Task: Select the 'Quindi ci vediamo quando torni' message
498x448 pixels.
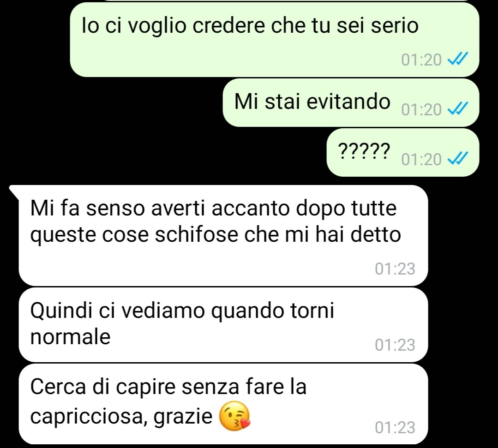Action: 223,325
